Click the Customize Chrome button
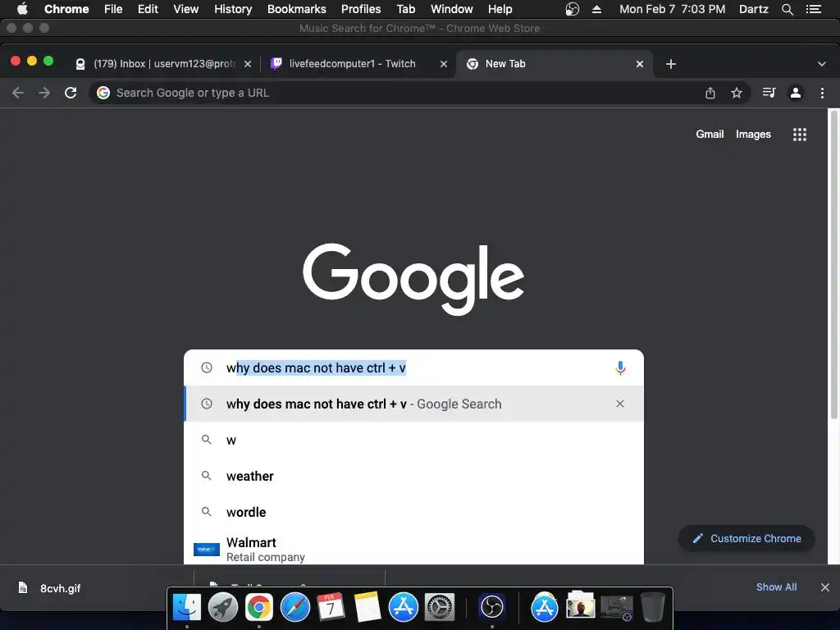Screen dimensions: 840x630 click(x=746, y=538)
